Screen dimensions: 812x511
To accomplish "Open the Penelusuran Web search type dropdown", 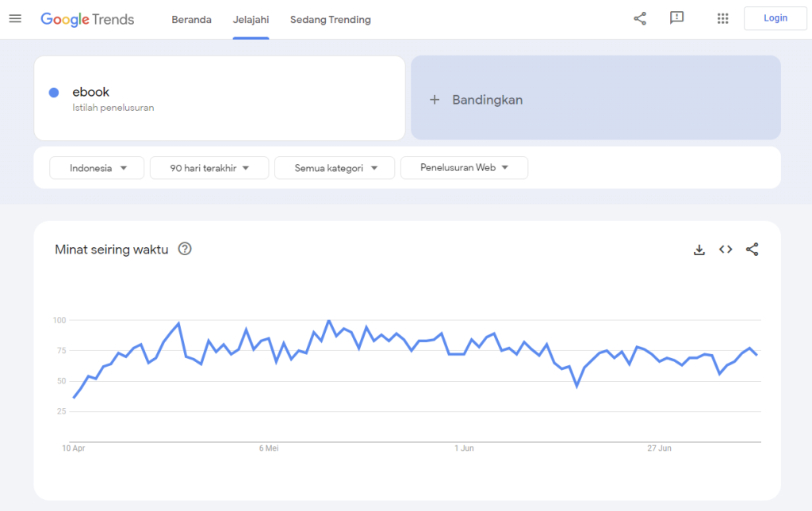I will pos(464,167).
